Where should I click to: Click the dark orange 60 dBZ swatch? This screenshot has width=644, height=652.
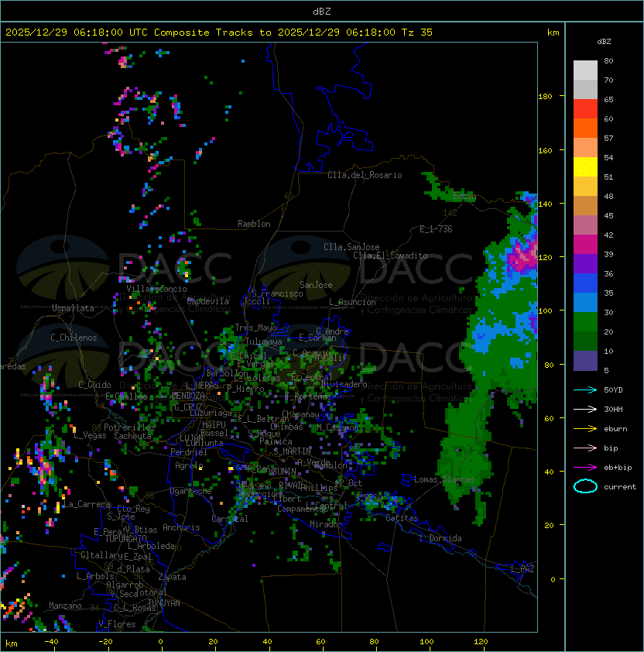(585, 128)
